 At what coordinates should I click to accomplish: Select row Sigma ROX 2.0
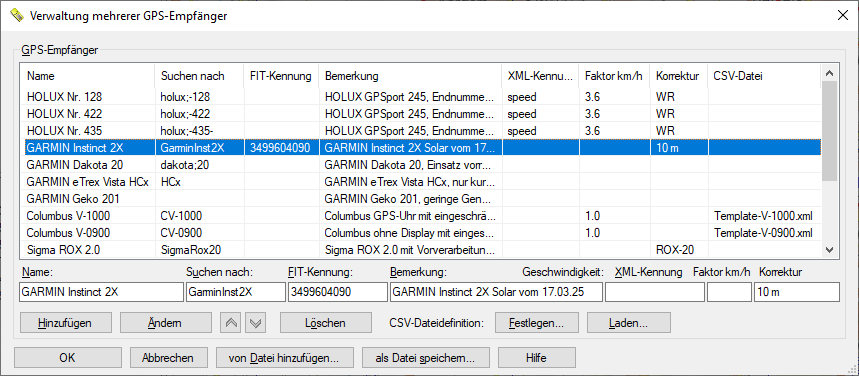[421, 250]
